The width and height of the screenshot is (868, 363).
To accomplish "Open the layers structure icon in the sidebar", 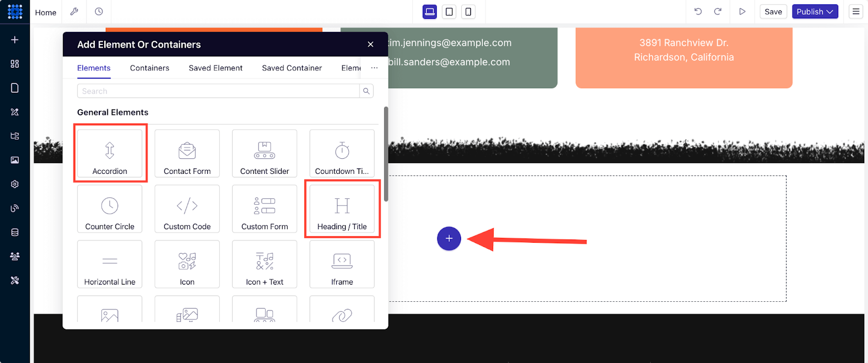I will 15,136.
